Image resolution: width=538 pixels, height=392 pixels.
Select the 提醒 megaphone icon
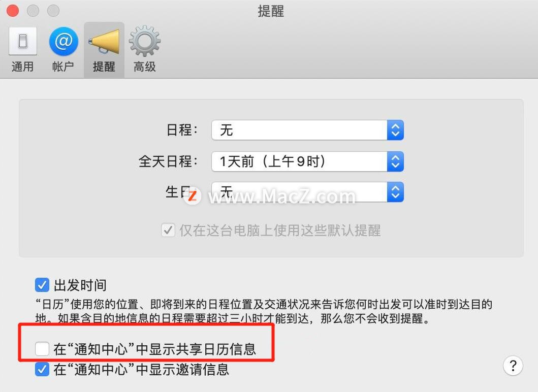[104, 42]
